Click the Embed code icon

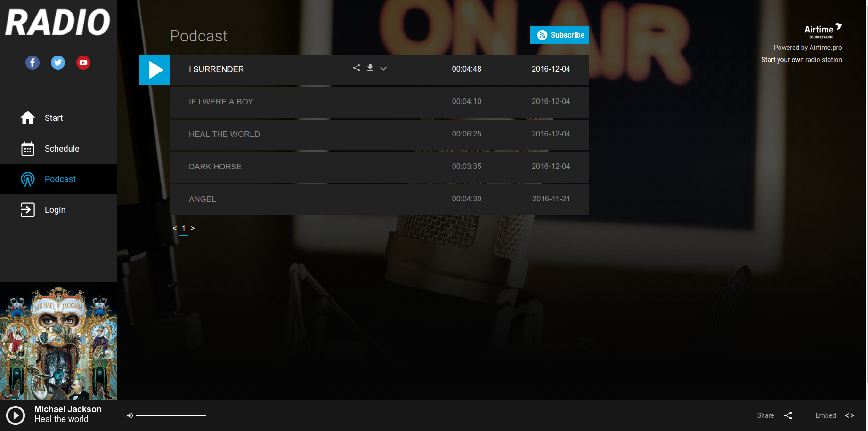850,415
